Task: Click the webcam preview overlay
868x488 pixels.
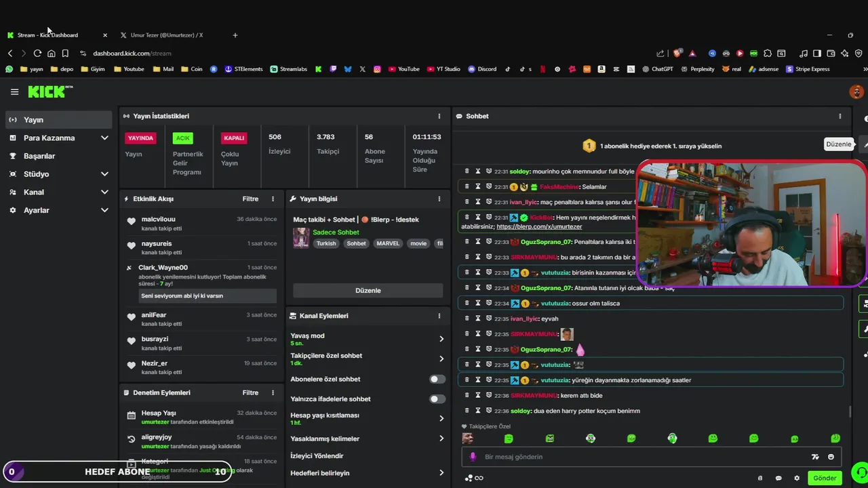Action: (x=751, y=223)
